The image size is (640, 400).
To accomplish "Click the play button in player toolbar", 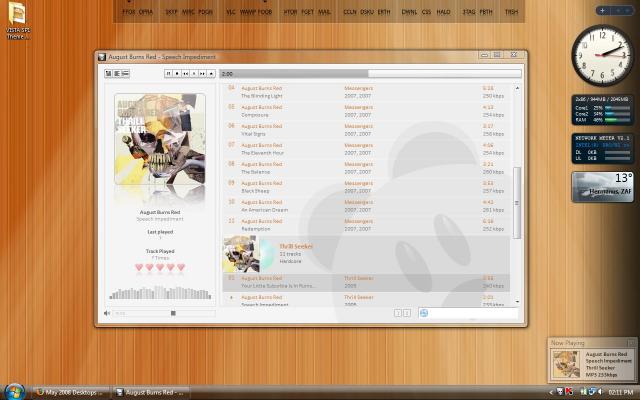I will click(x=194, y=73).
